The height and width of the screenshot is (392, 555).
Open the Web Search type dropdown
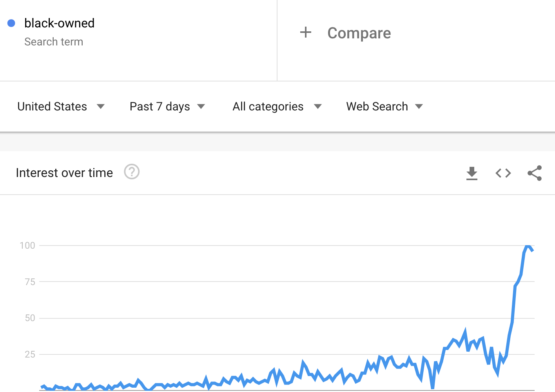click(x=385, y=107)
